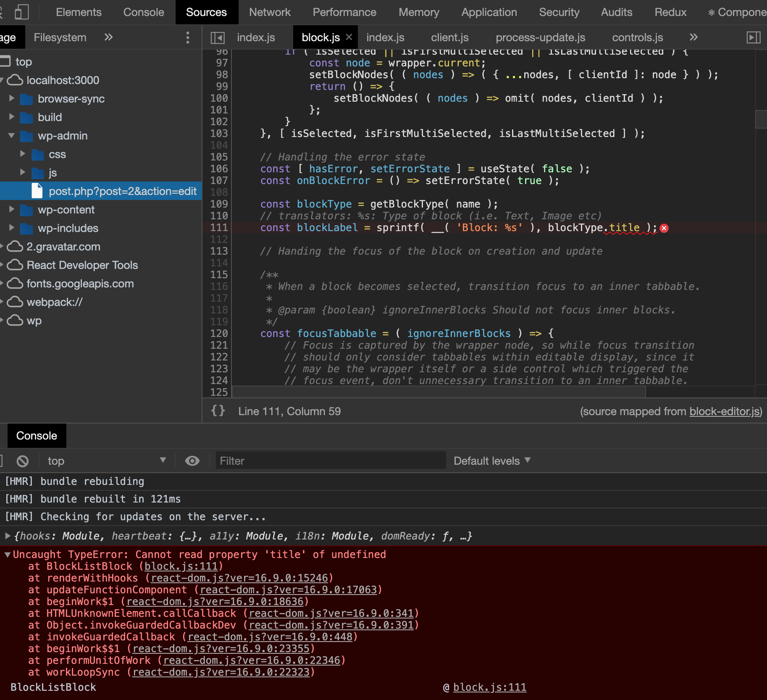Open the top execution context dropdown
Image resolution: width=767 pixels, height=700 pixels.
coord(107,461)
